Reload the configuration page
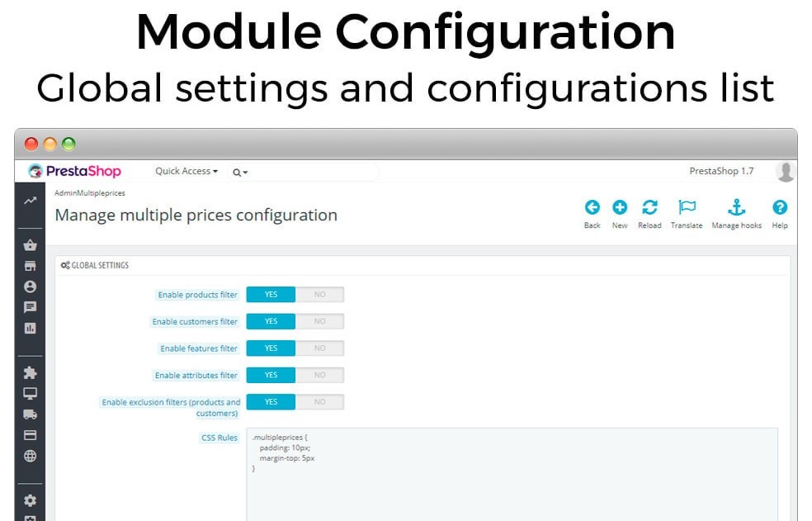 coord(649,208)
